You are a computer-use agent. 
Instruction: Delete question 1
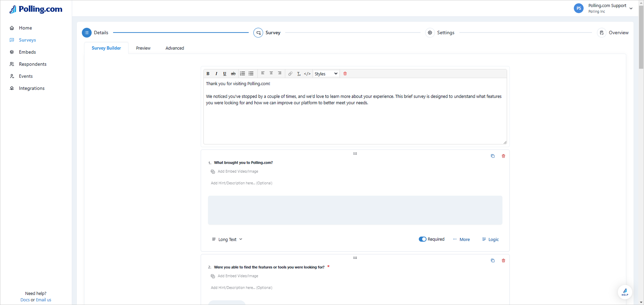coord(503,156)
